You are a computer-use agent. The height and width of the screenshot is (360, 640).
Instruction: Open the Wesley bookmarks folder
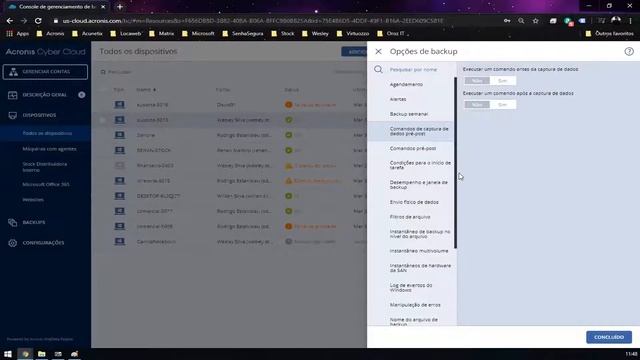pos(315,33)
